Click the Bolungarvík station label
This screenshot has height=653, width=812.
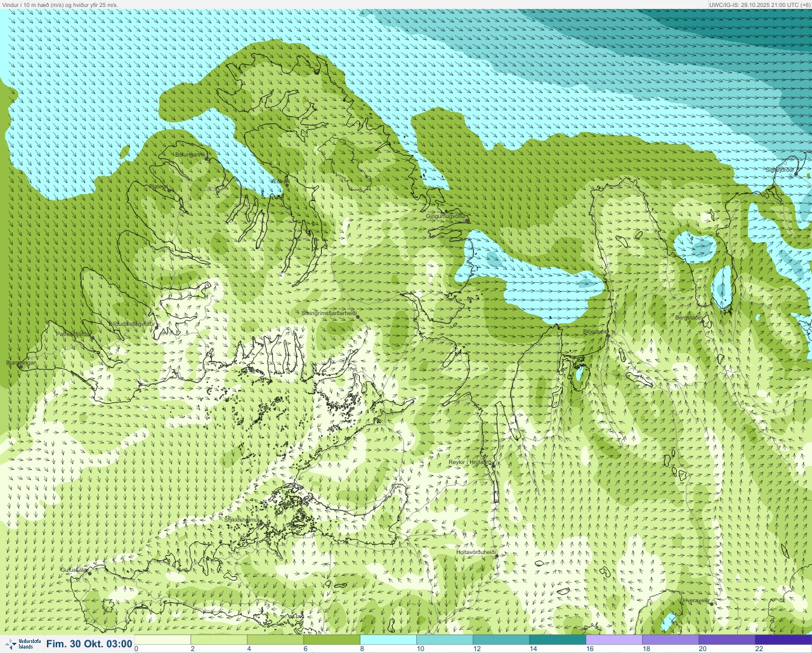190,155
